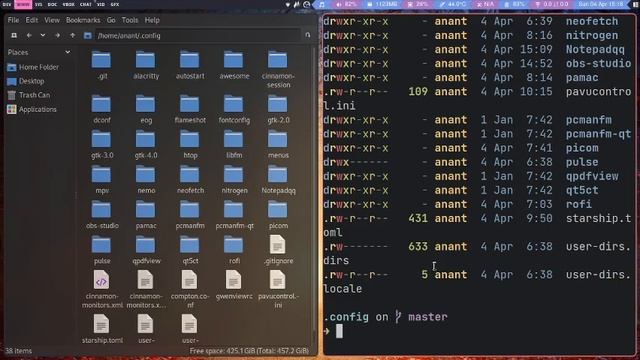The width and height of the screenshot is (640, 360).
Task: Select the pulse folder icon
Action: click(102, 245)
